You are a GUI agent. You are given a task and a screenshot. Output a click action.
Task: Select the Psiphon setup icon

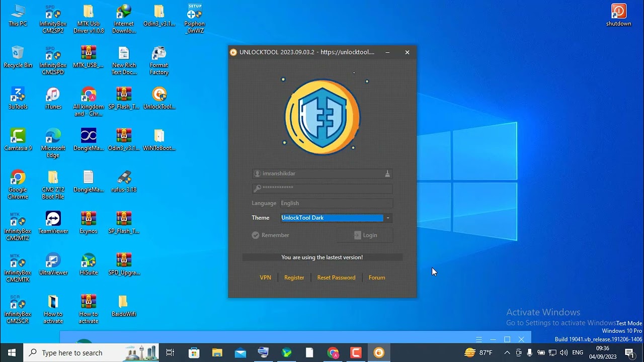coord(194,19)
